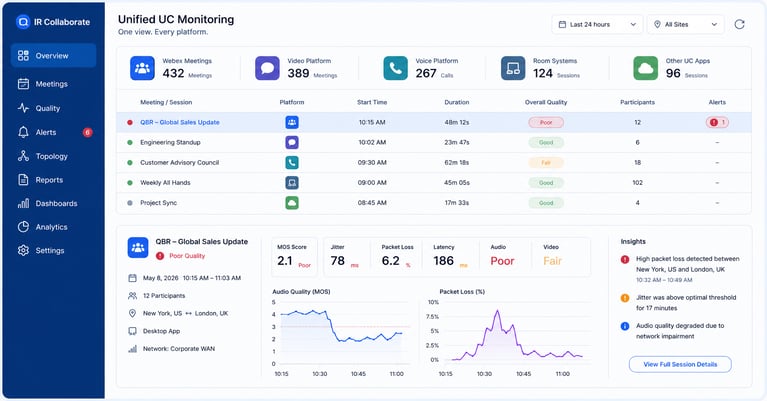Click platform icon in Engineering Standup row
The height and width of the screenshot is (401, 767).
point(292,142)
